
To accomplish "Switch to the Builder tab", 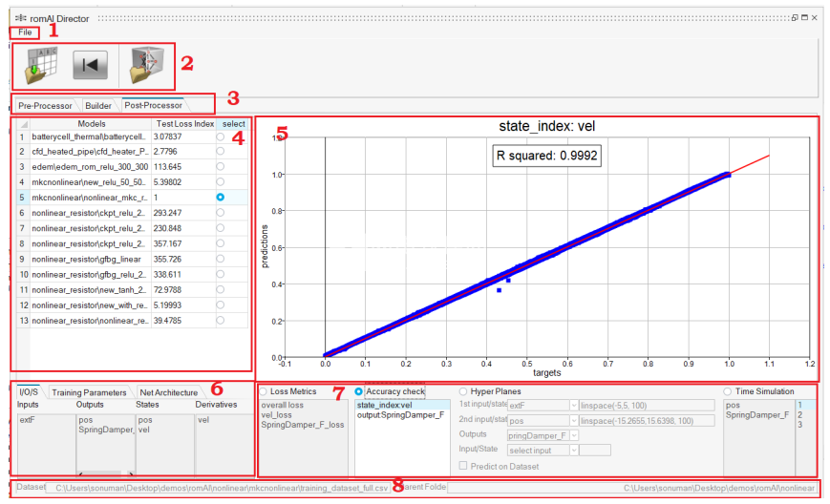I will tap(98, 105).
